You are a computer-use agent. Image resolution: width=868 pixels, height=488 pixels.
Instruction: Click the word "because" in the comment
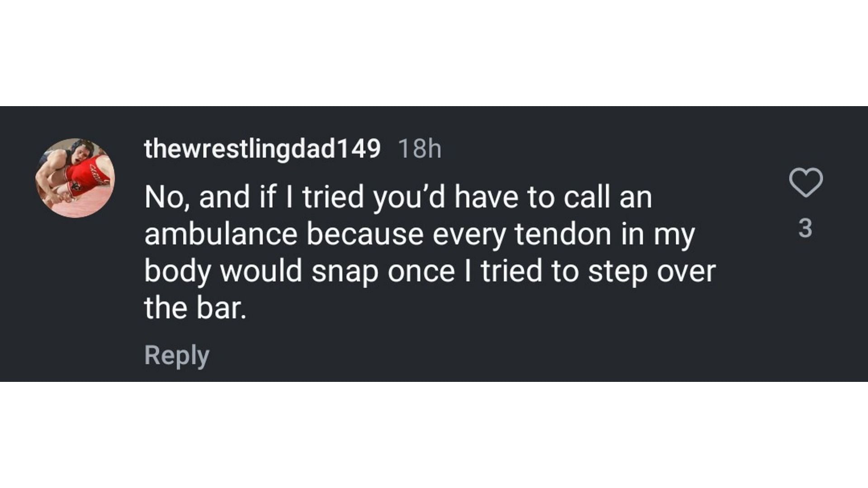365,234
